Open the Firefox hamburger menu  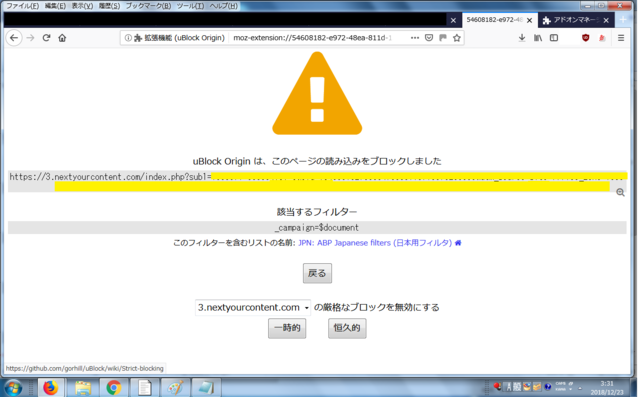(621, 38)
